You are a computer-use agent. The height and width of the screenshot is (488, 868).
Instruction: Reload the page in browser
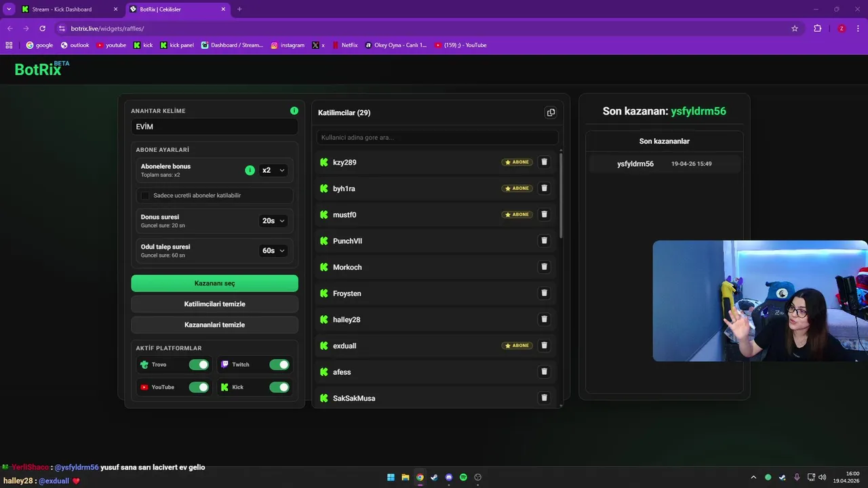tap(43, 28)
